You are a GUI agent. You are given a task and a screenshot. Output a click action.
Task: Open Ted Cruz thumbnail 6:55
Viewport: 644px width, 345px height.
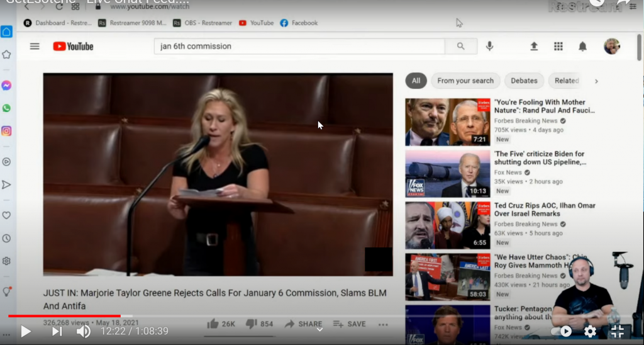click(448, 225)
